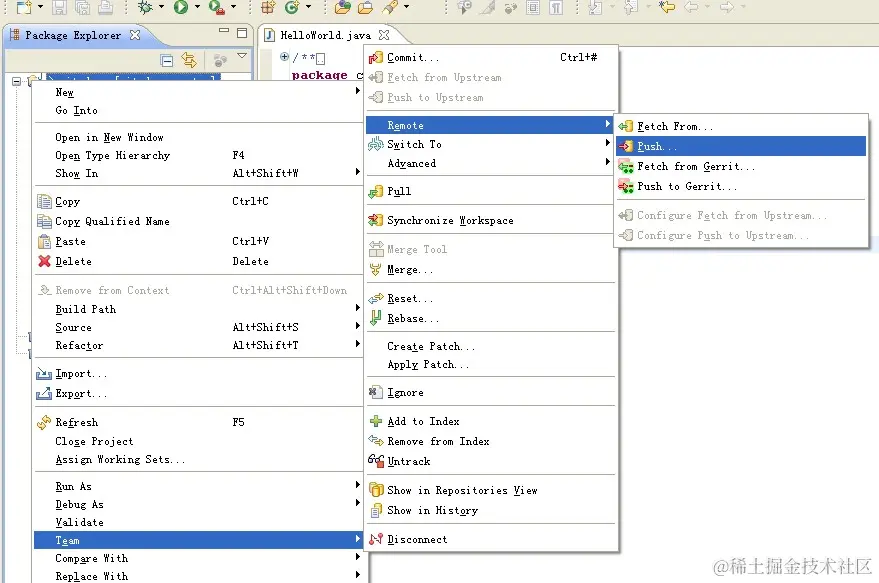Choose Disconnect in Team menu
This screenshot has width=879, height=583.
[492, 539]
